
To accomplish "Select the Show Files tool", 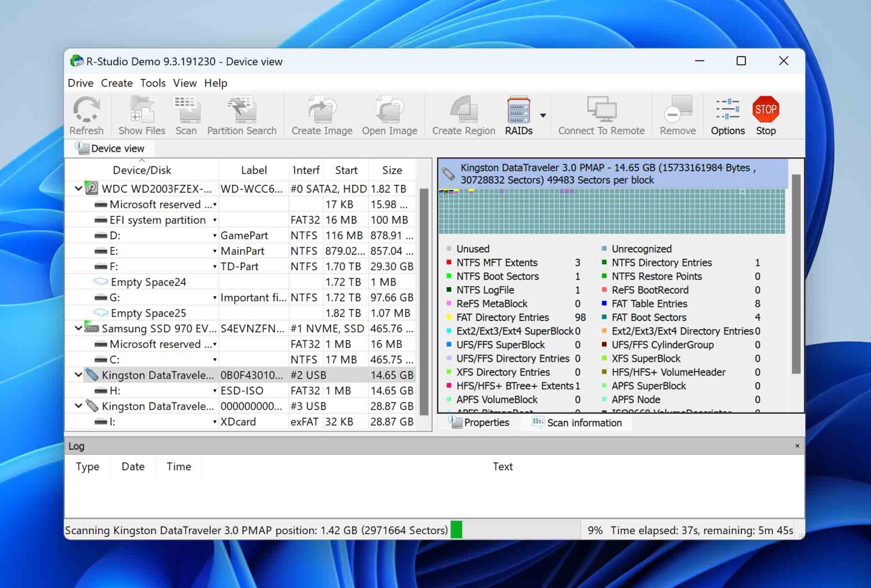I will (141, 114).
